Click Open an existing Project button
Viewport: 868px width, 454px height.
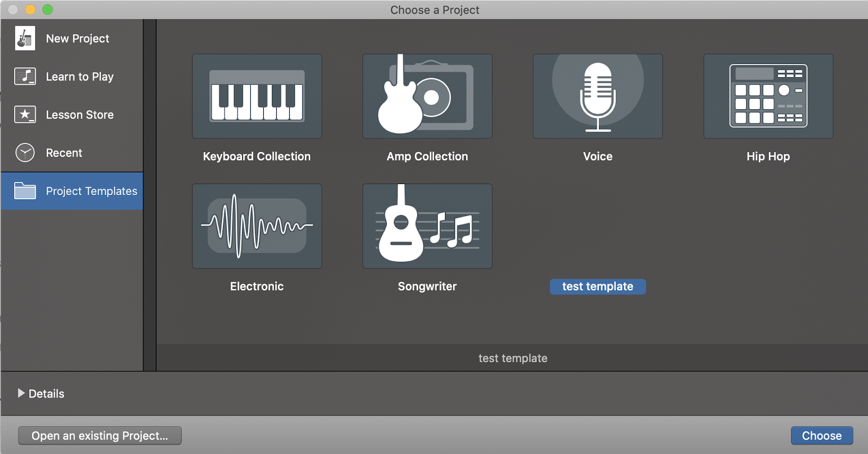tap(100, 436)
